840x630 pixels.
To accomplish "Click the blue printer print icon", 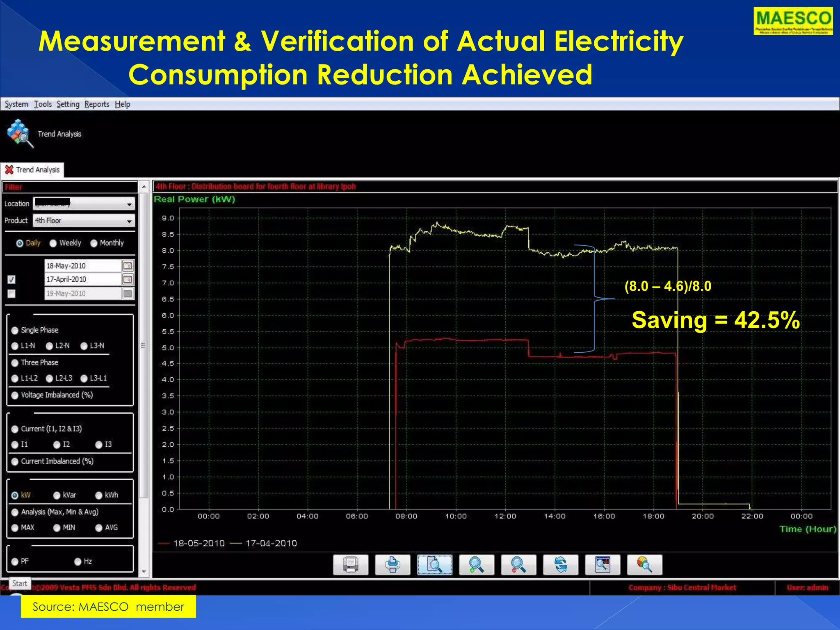I will tap(393, 565).
